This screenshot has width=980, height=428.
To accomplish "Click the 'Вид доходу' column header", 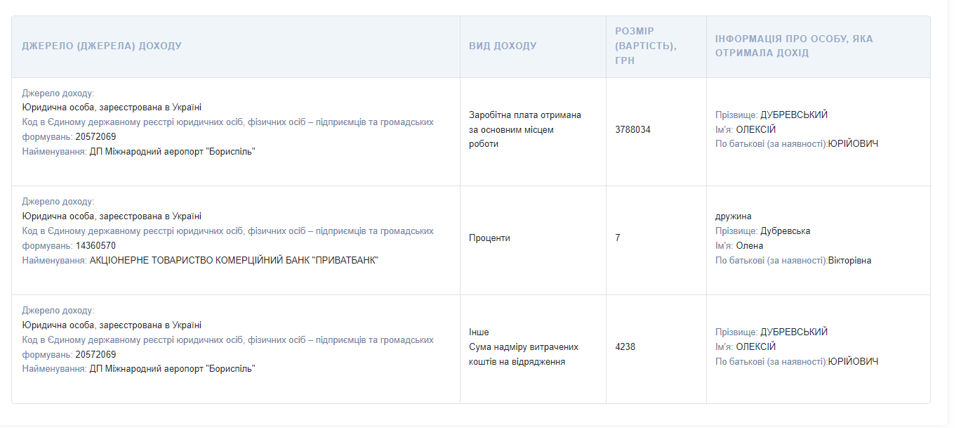I will pyautogui.click(x=503, y=46).
